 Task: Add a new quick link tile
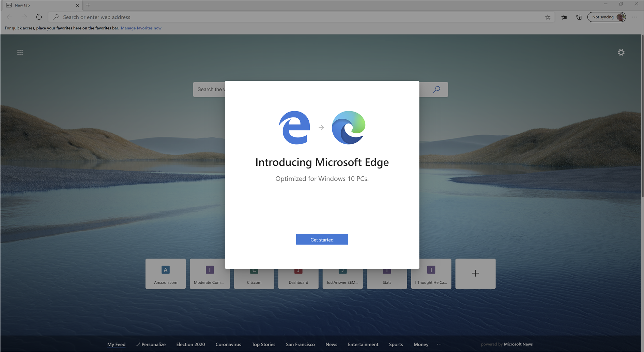[x=475, y=274]
